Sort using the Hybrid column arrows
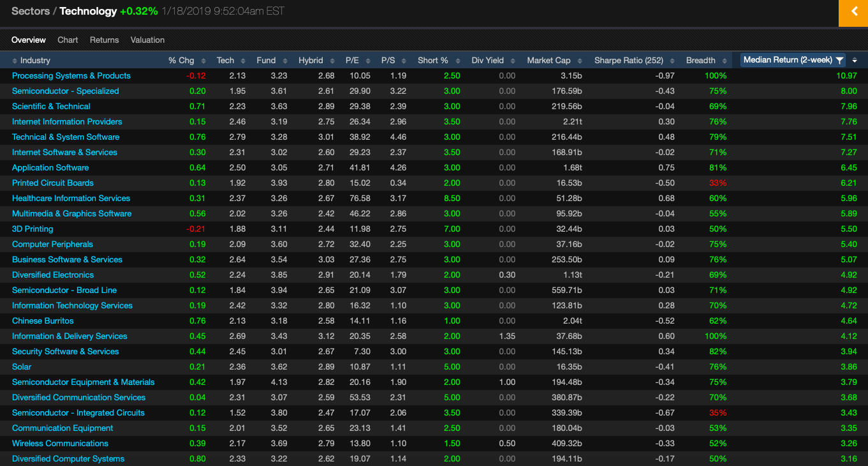This screenshot has height=466, width=868. [332, 61]
